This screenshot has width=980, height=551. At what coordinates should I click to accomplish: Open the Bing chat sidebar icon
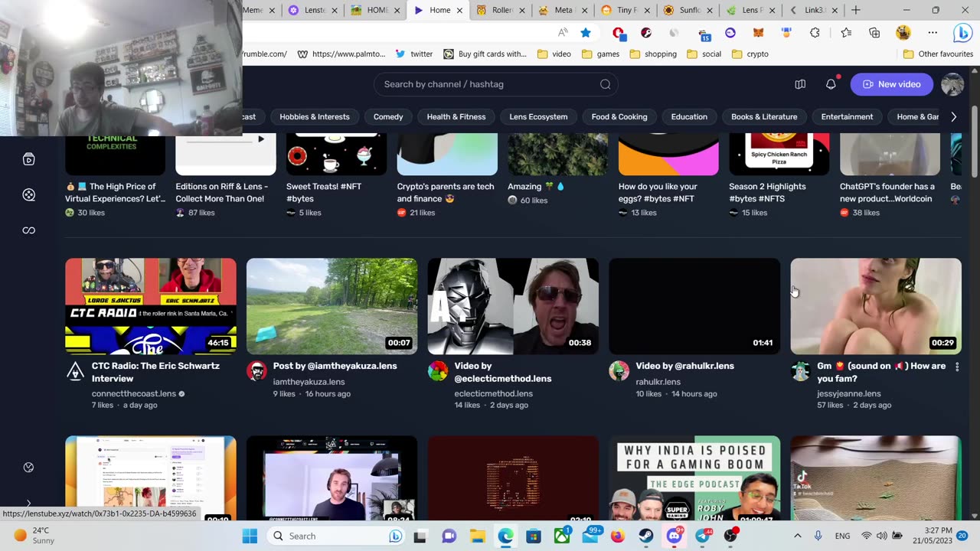click(x=962, y=33)
